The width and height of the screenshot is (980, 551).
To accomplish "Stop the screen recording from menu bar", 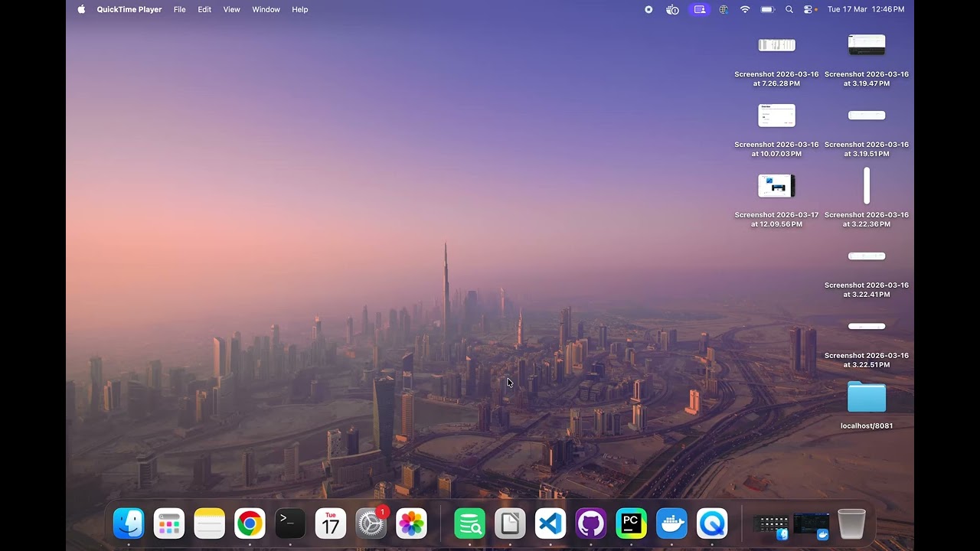I will click(x=648, y=9).
